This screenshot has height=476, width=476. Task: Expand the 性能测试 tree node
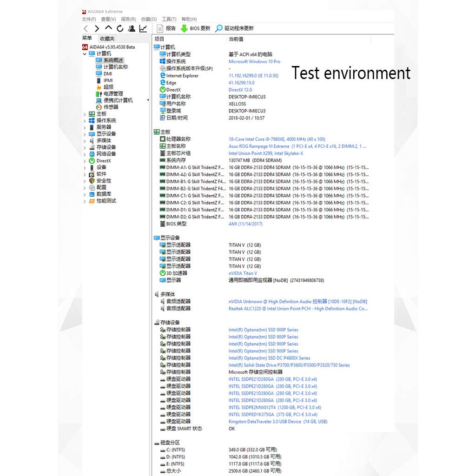pos(85,201)
